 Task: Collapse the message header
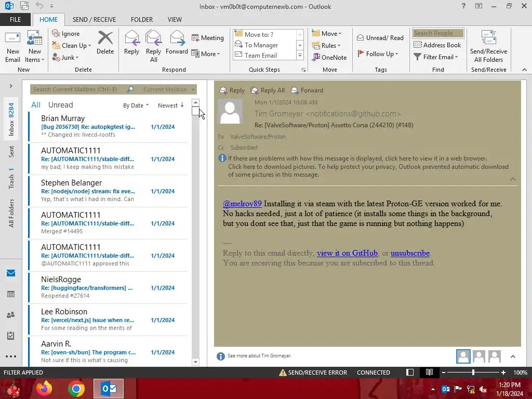[x=513, y=179]
